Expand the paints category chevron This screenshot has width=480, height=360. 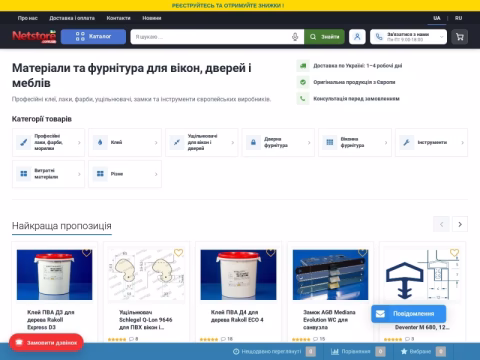[79, 143]
